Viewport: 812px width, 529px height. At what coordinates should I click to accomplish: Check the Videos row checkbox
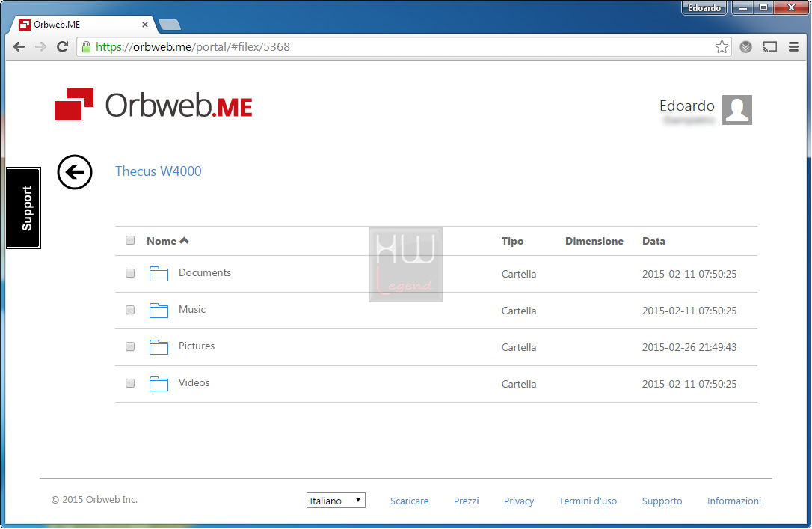tap(130, 383)
